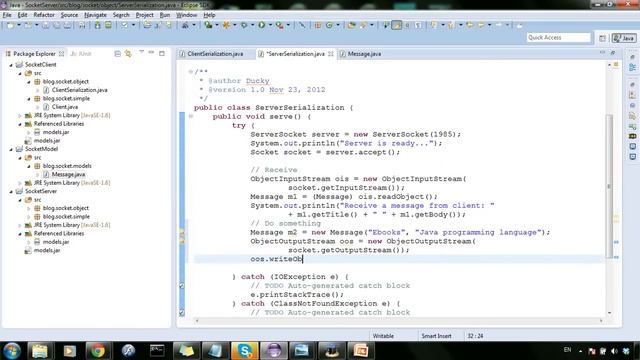
Task: Click the New file toolbar icon
Action: click(10, 25)
